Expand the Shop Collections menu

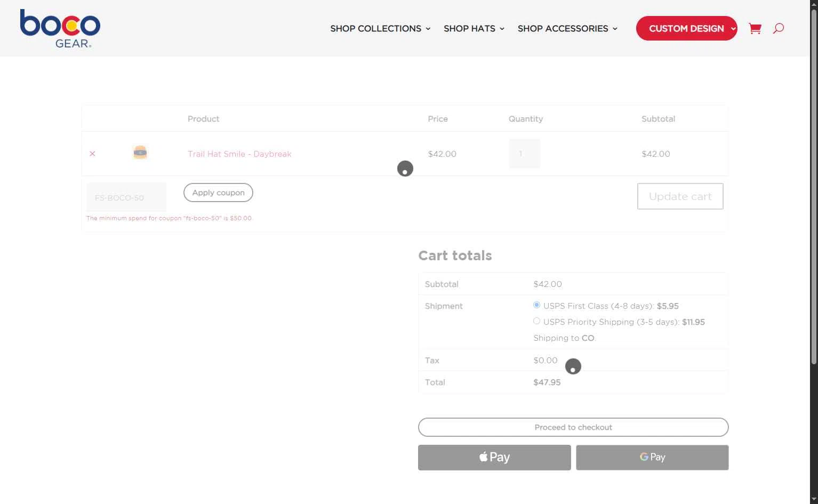coord(380,29)
